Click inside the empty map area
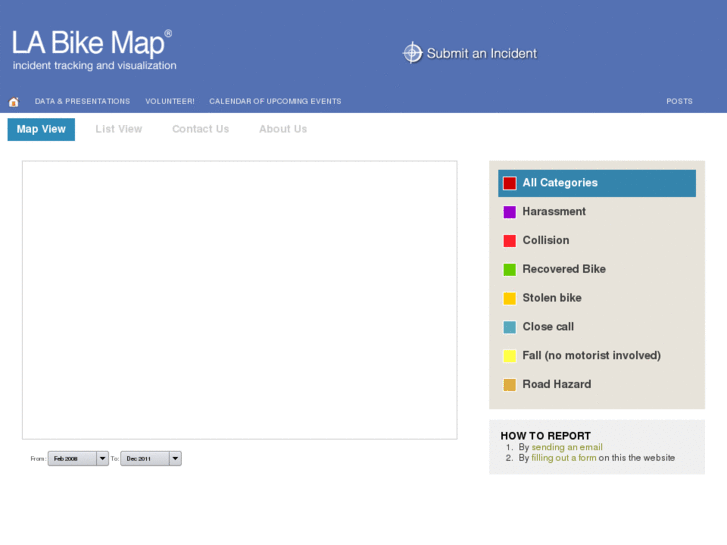 pos(240,300)
